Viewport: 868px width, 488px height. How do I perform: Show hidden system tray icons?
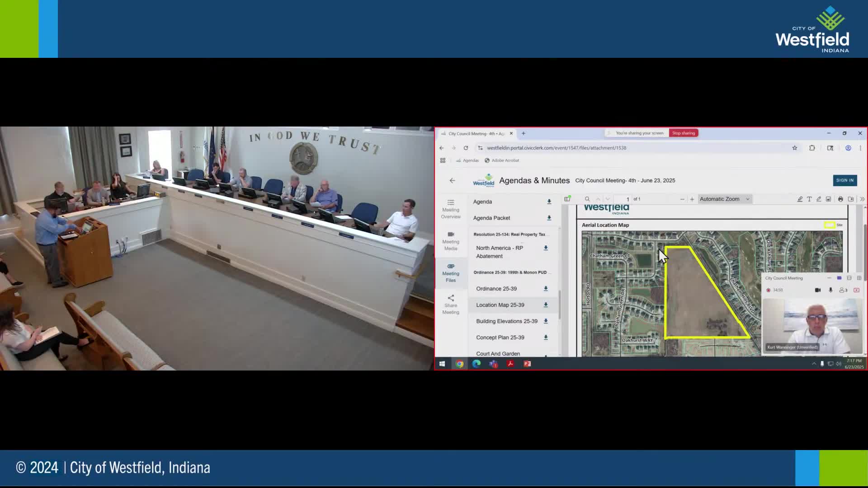click(x=814, y=364)
